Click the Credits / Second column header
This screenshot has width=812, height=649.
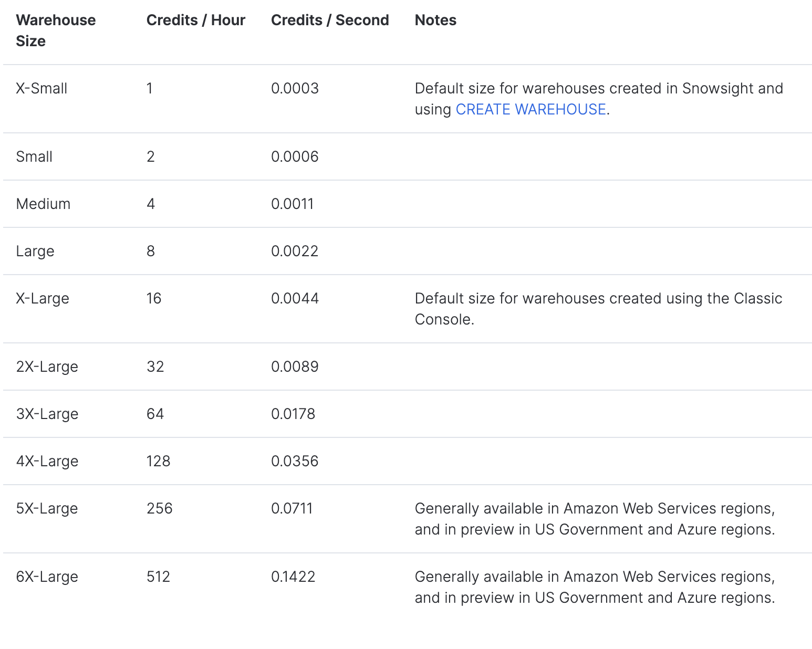tap(330, 20)
